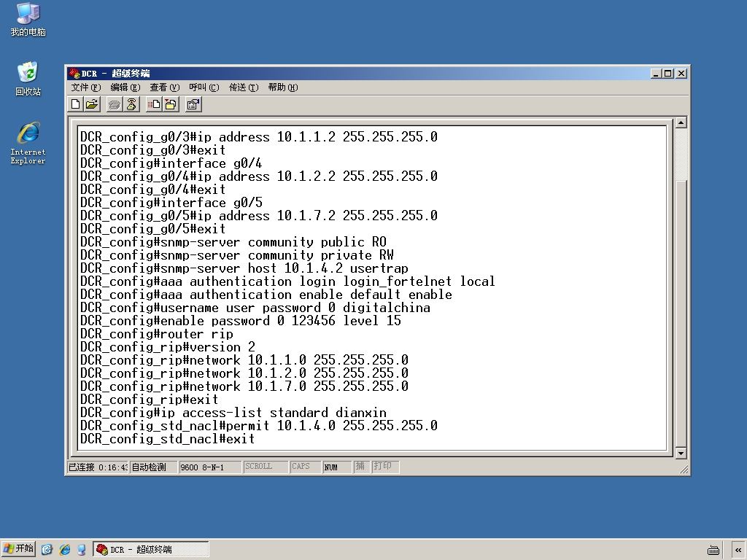Click 'enable password 0 123456 level 15' line
Viewport: 747px width, 560px height.
point(241,321)
